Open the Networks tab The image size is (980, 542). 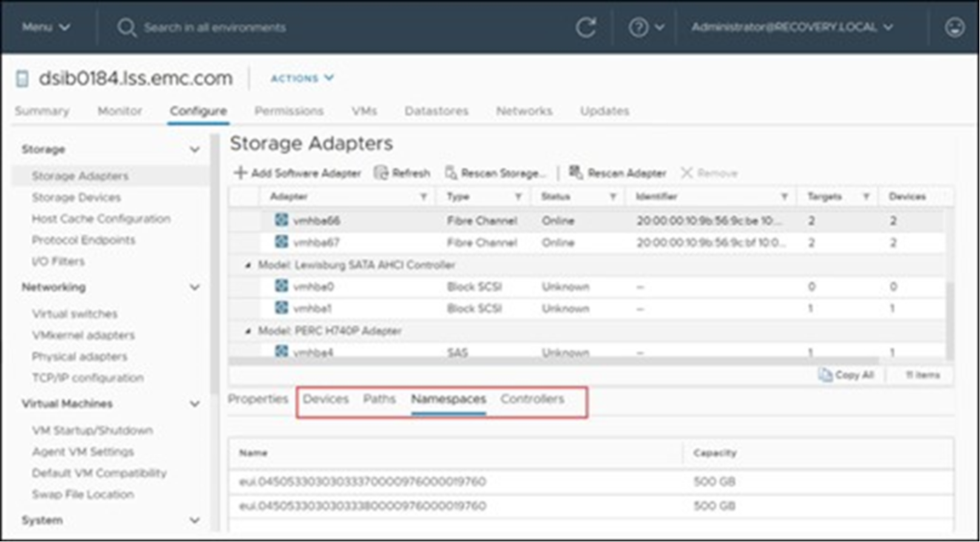pos(524,111)
